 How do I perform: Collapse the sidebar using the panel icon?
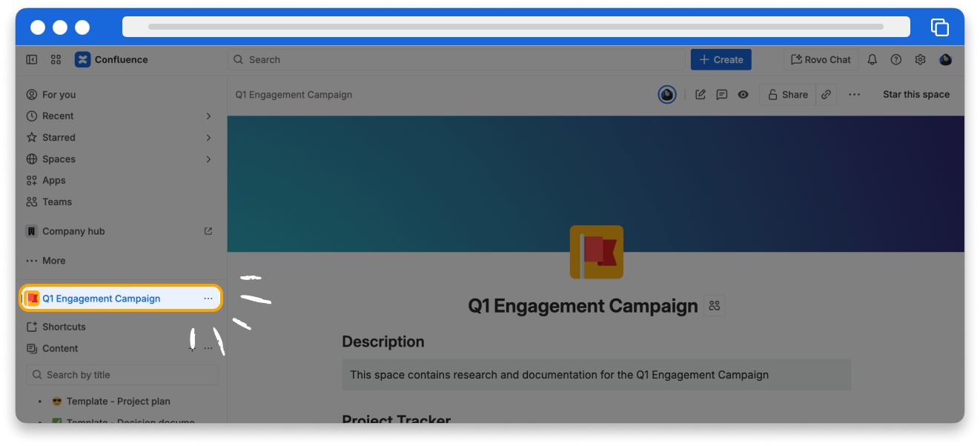click(32, 60)
